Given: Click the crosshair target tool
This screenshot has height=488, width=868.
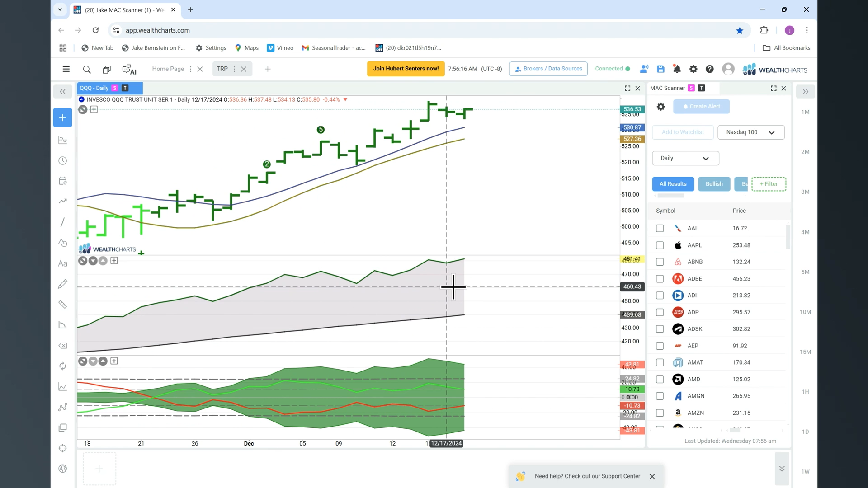Looking at the screenshot, I should pyautogui.click(x=63, y=448).
